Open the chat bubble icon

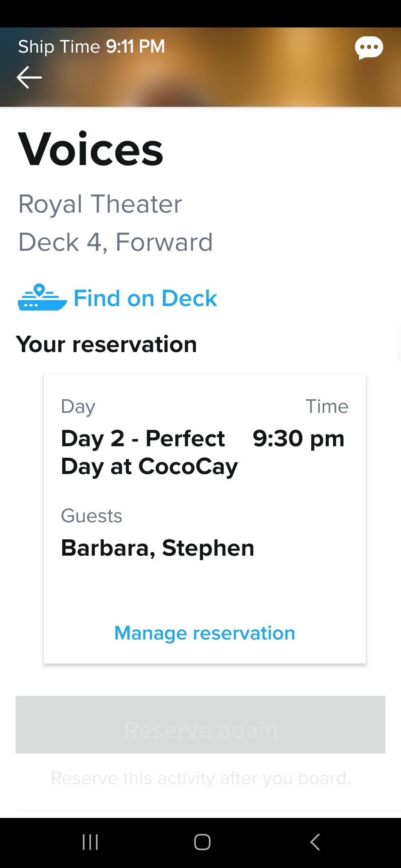[369, 47]
